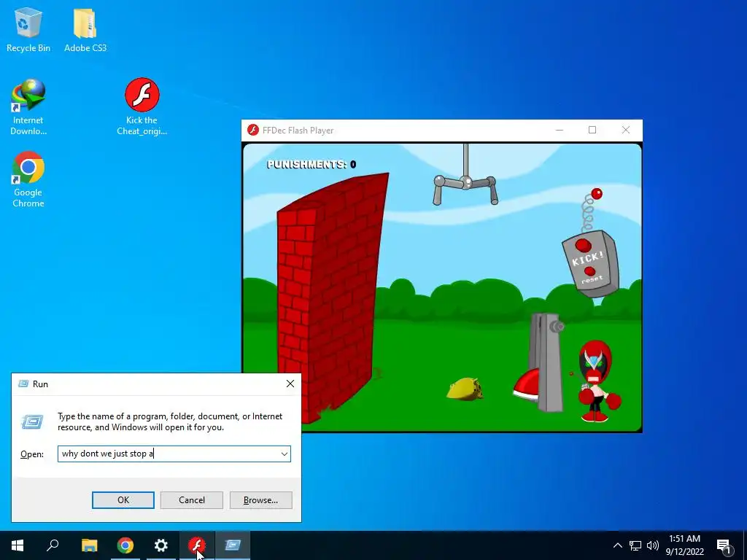Click the red ball on the spring antenna
Screen dimensions: 747x560
[597, 194]
